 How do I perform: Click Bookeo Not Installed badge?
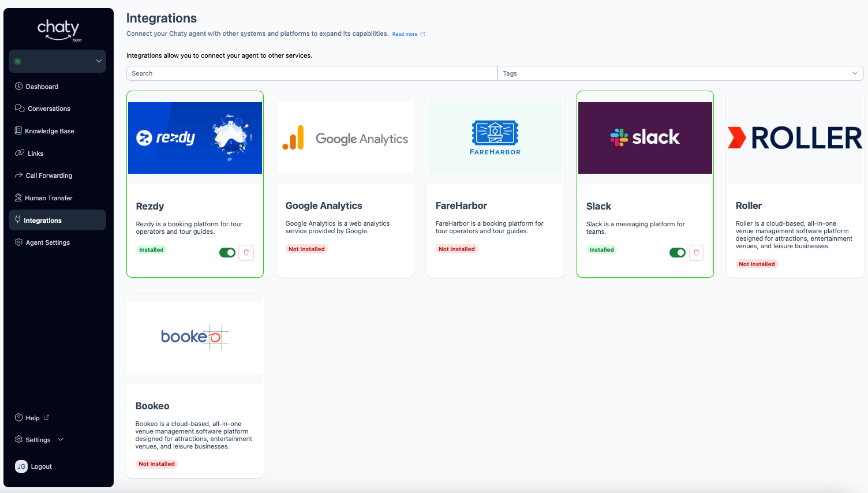(156, 464)
